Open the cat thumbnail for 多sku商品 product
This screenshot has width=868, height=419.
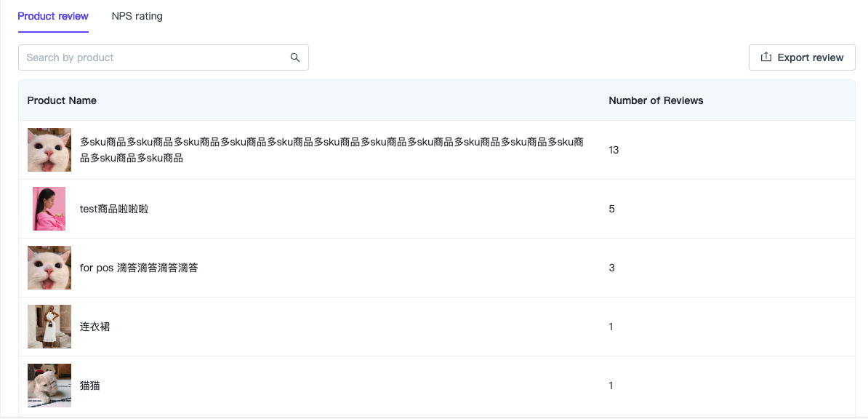49,150
